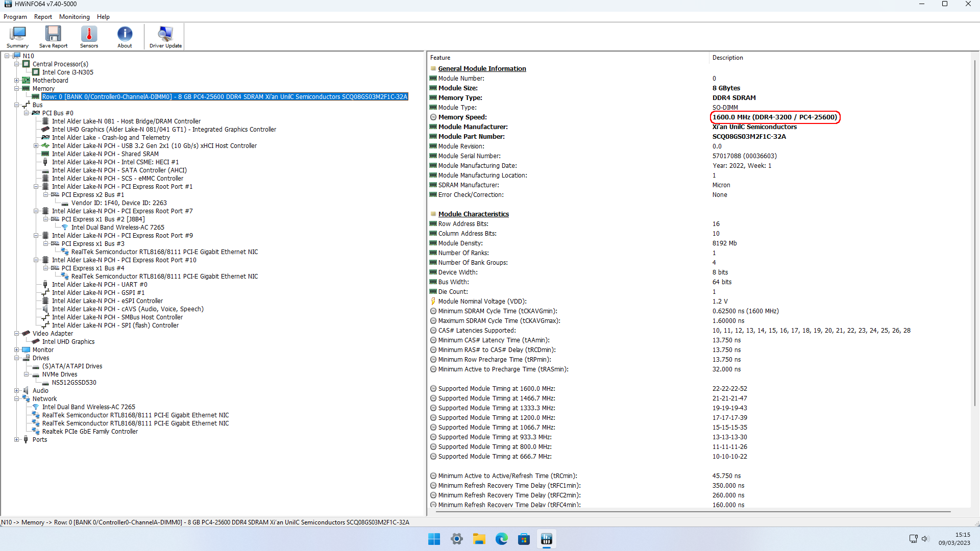Select Realtek PCIe GbE Family Controller
This screenshot has width=980, height=551.
pos(90,432)
